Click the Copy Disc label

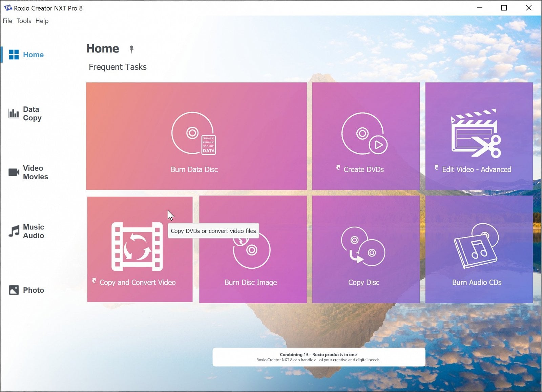point(364,283)
